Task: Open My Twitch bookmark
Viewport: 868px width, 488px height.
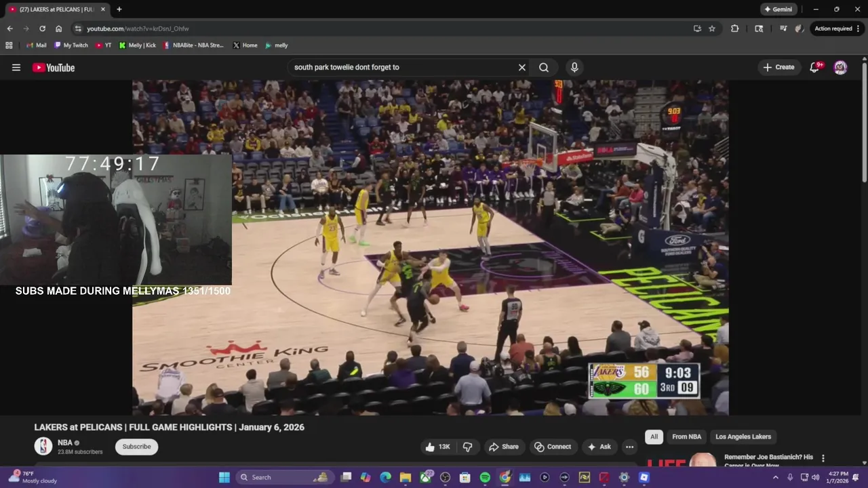Action: click(71, 45)
